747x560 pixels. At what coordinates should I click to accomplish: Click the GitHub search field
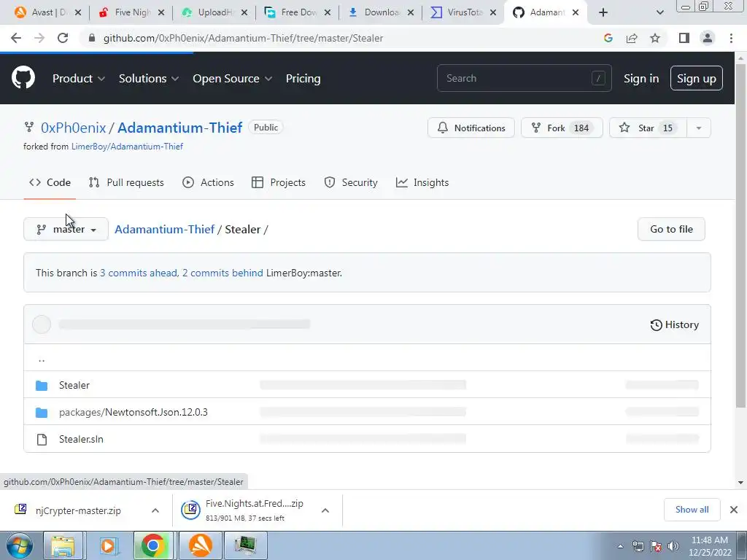(x=524, y=78)
